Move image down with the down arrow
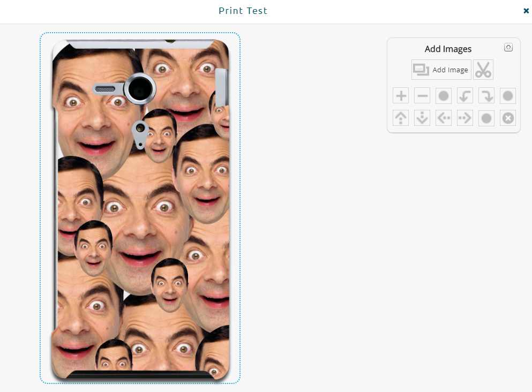Screen dimensions: 532x392 tap(422, 118)
